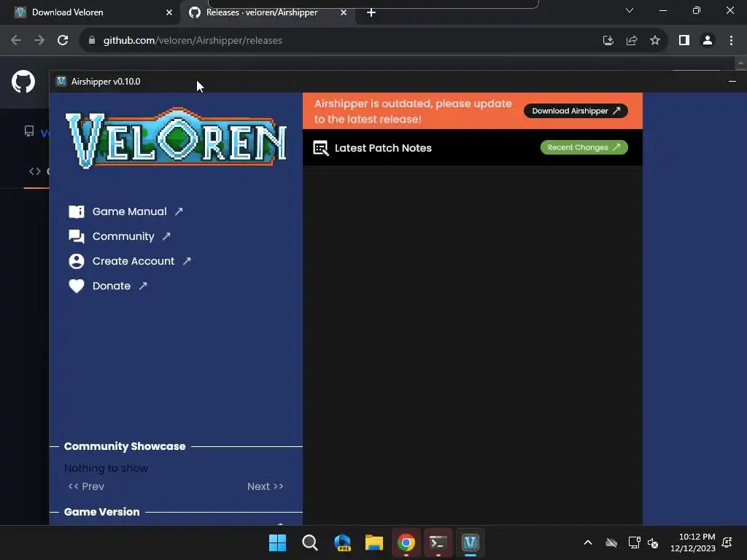Image resolution: width=747 pixels, height=560 pixels.
Task: Open the Create Account link
Action: tap(133, 261)
